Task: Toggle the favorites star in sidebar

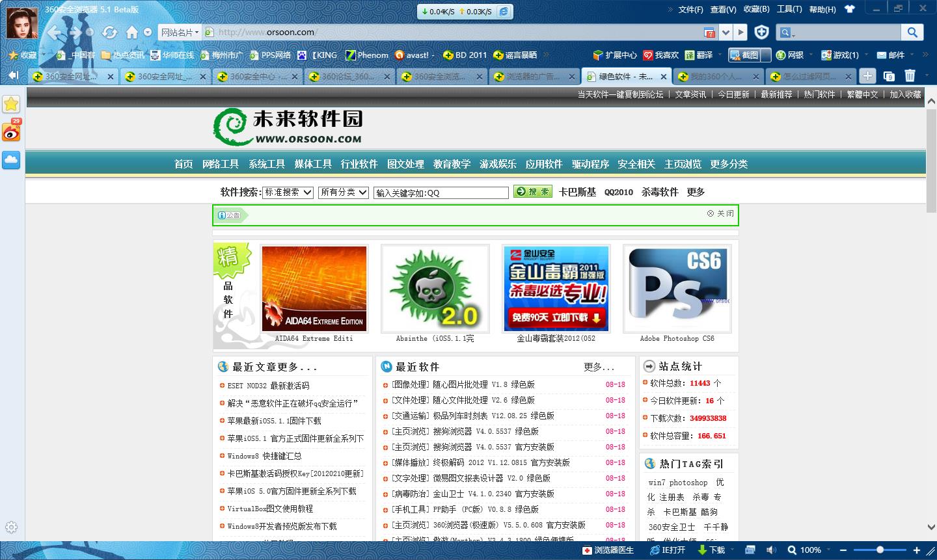Action: click(11, 103)
